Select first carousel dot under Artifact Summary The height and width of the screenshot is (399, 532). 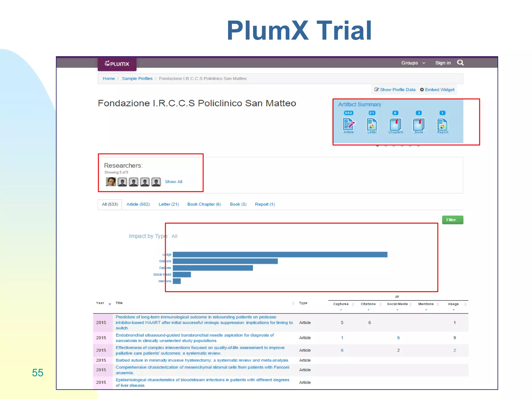click(377, 146)
